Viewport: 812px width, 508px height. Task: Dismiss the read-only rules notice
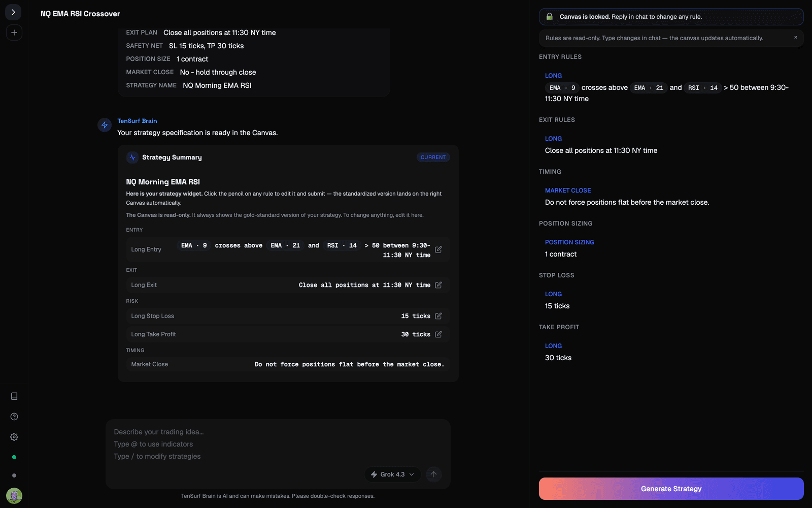(x=796, y=38)
